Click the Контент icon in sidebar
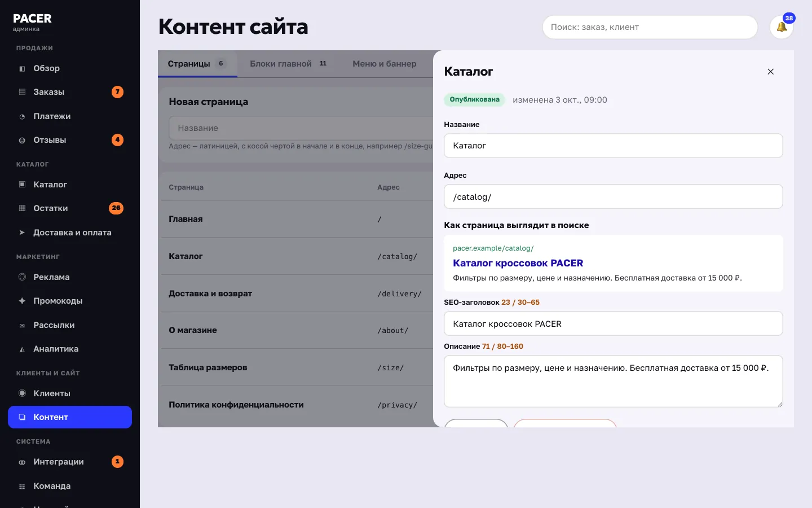 click(22, 417)
